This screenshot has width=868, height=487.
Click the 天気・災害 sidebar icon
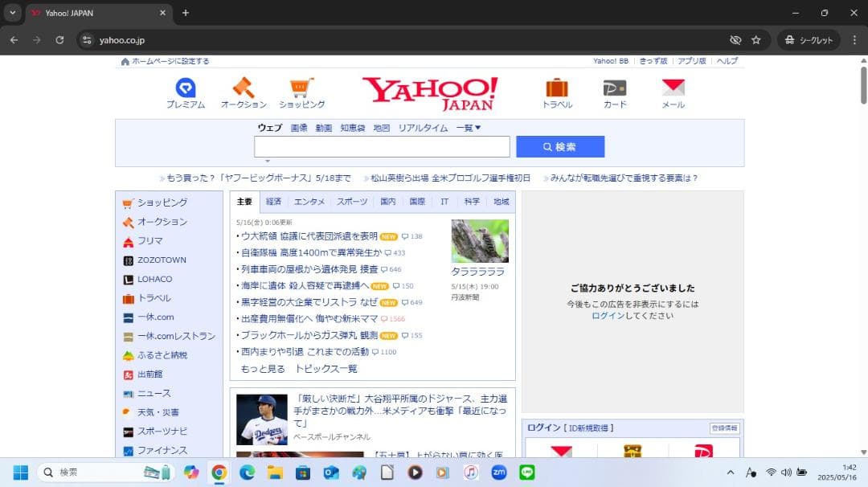(x=126, y=412)
